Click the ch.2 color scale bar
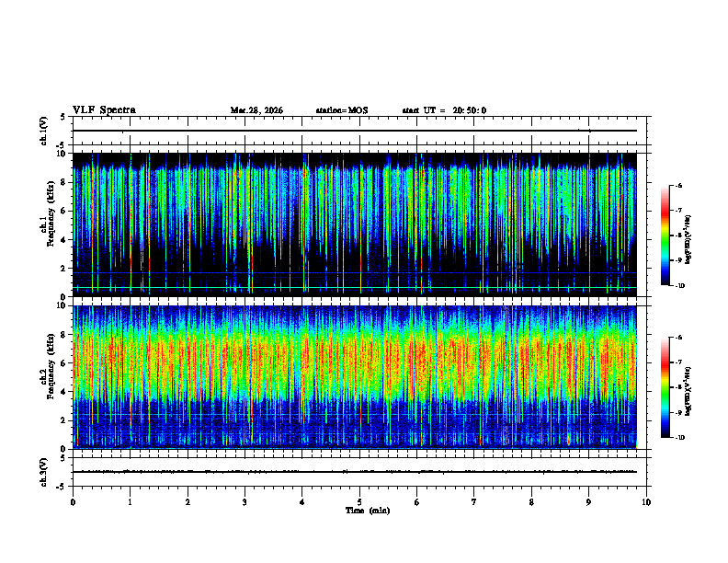The width and height of the screenshot is (728, 563). pyautogui.click(x=665, y=387)
